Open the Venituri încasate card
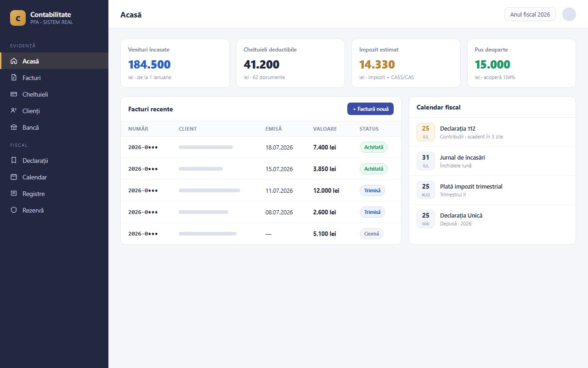This screenshot has width=588, height=368. pos(175,63)
